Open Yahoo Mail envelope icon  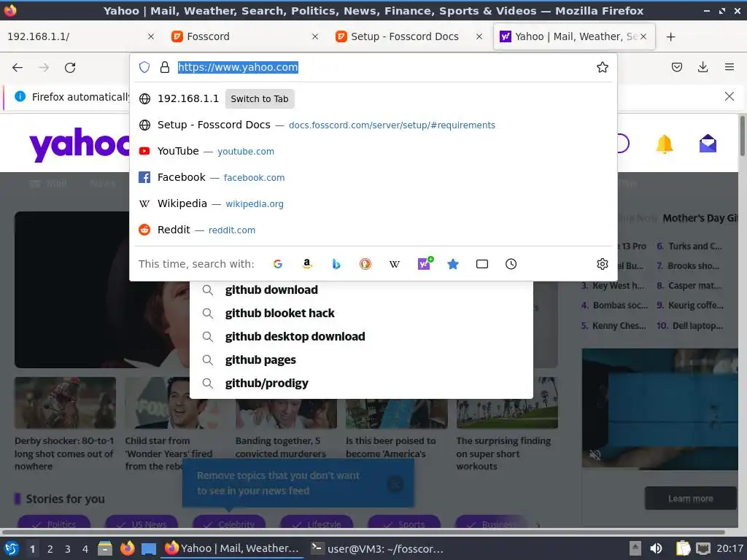(x=708, y=144)
